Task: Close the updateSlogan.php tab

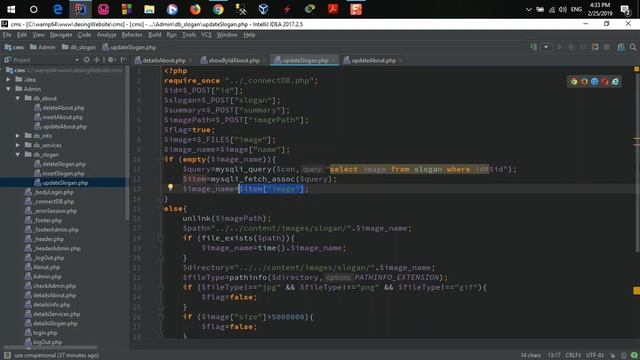Action: [333, 60]
